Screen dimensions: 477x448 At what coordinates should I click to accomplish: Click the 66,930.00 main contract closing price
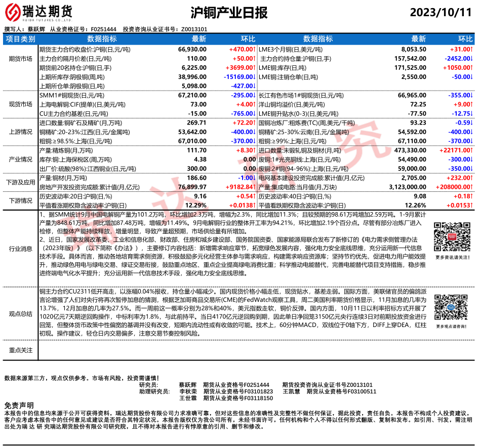192,50
